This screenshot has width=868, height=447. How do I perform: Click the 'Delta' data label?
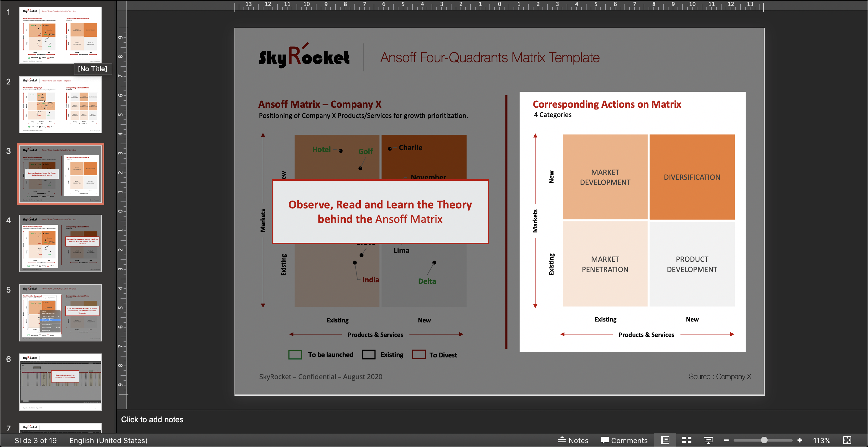[x=427, y=281]
